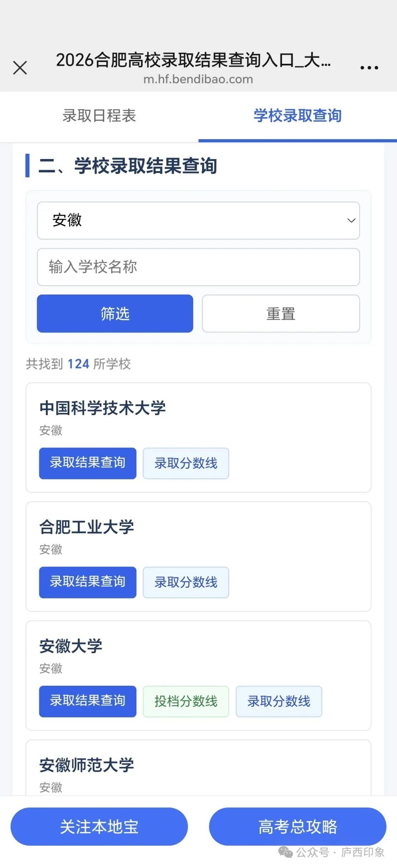Viewport: 397px width, 868px height.
Task: Click the WeChat 公众号 logo watermark
Action: (x=286, y=852)
